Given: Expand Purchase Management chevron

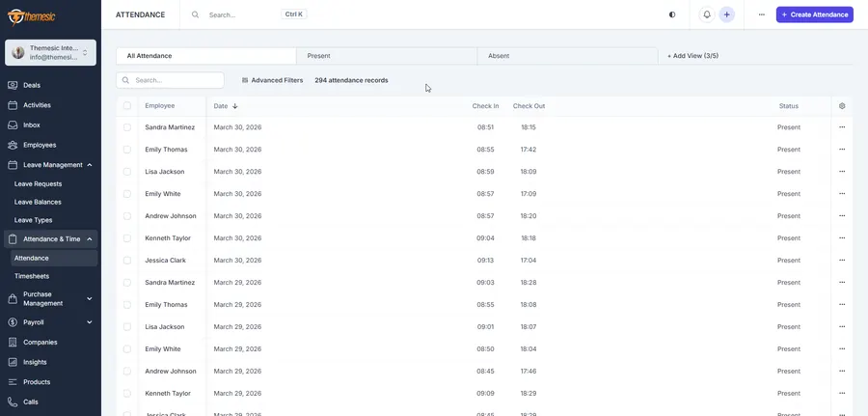Looking at the screenshot, I should point(90,299).
